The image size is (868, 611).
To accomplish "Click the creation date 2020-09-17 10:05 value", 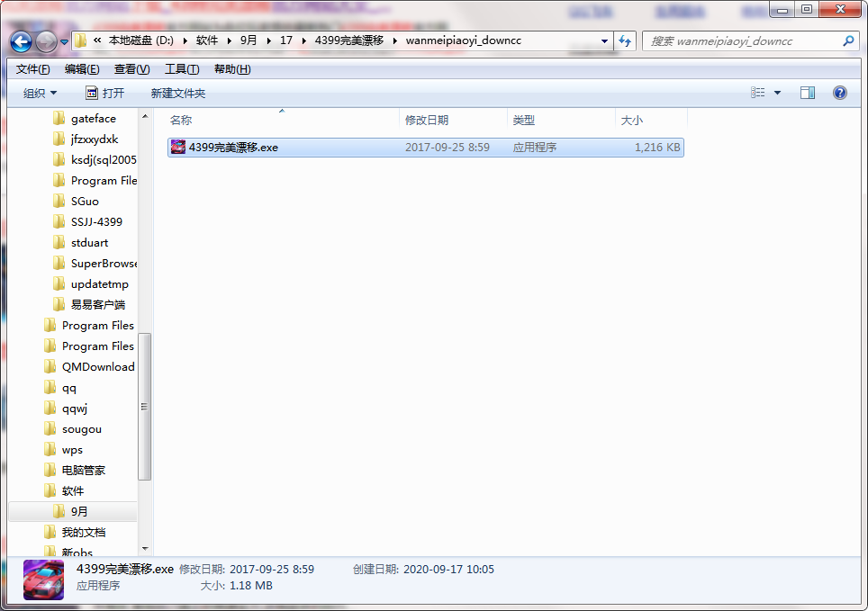I will point(448,570).
